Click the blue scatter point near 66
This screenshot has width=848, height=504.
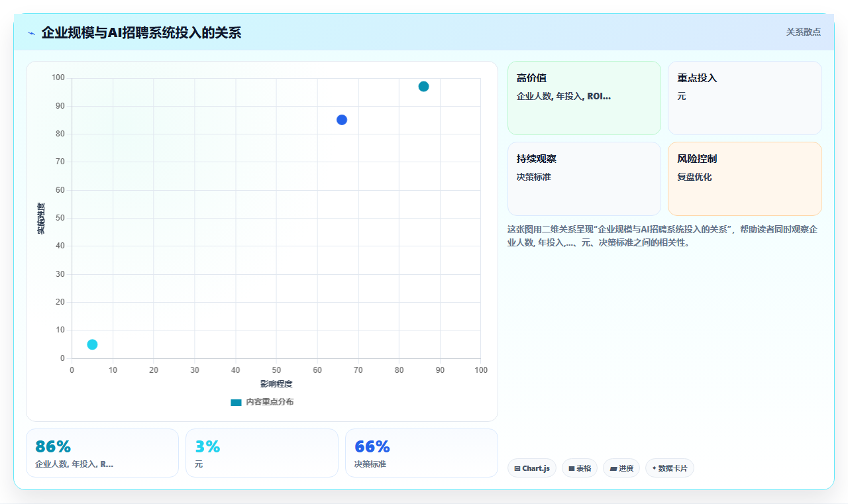[x=342, y=120]
